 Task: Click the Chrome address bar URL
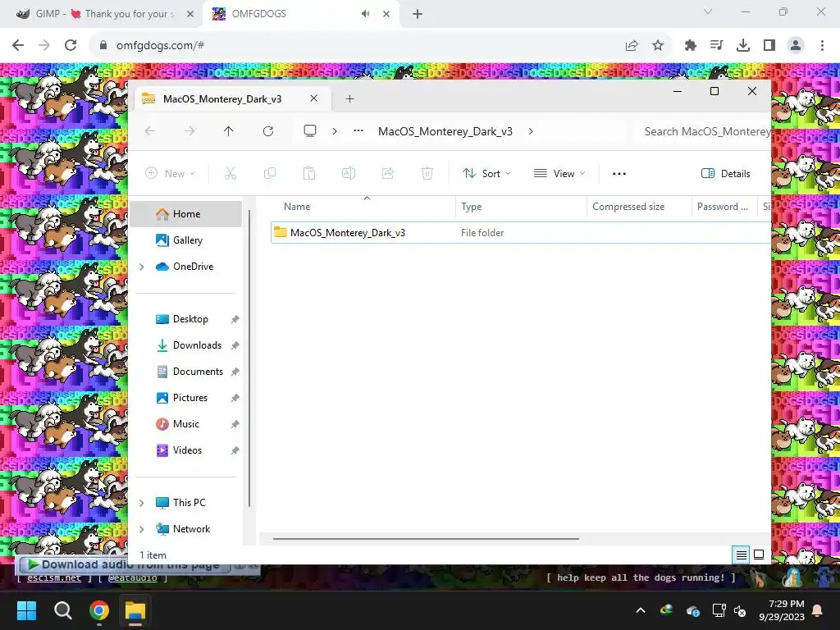[160, 46]
